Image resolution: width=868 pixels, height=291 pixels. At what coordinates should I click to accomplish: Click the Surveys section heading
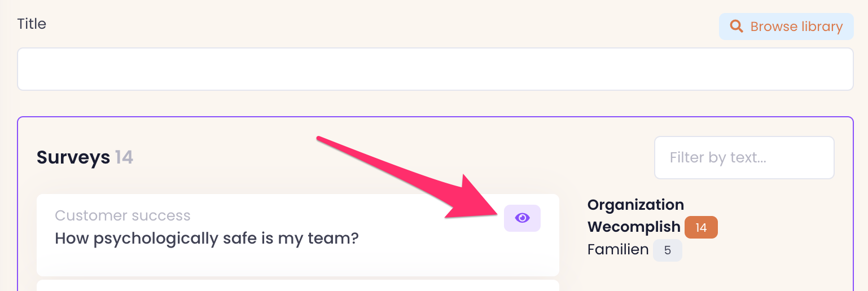point(73,157)
